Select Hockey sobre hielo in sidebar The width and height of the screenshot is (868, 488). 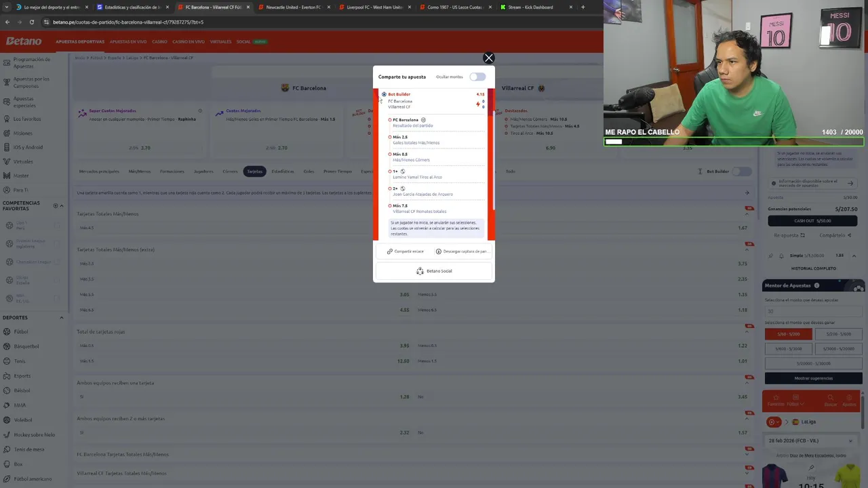pos(34,434)
